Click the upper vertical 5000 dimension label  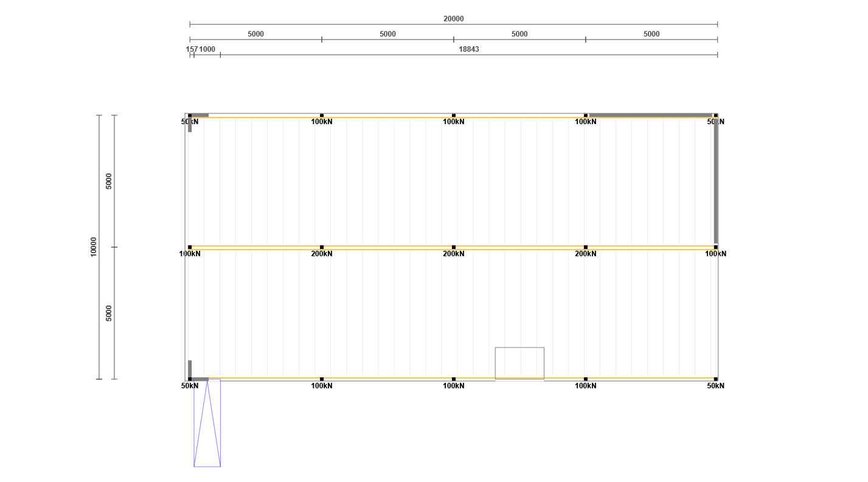[109, 181]
